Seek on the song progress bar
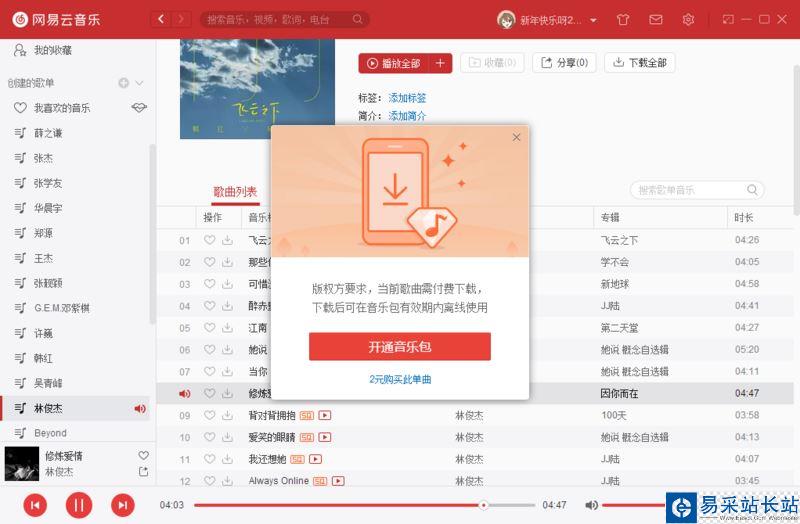 (365, 505)
